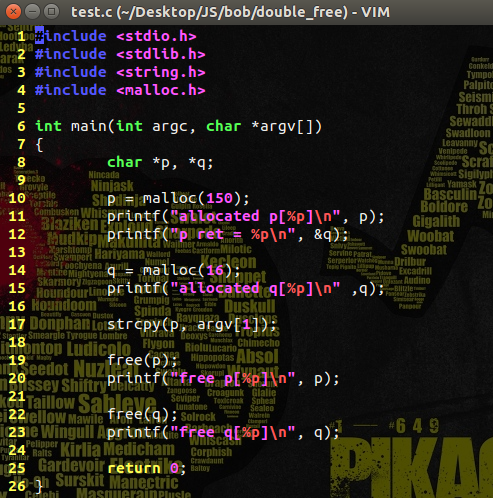Place cursor on '#include <stdio.h>' line
The width and height of the screenshot is (493, 498).
pos(116,36)
